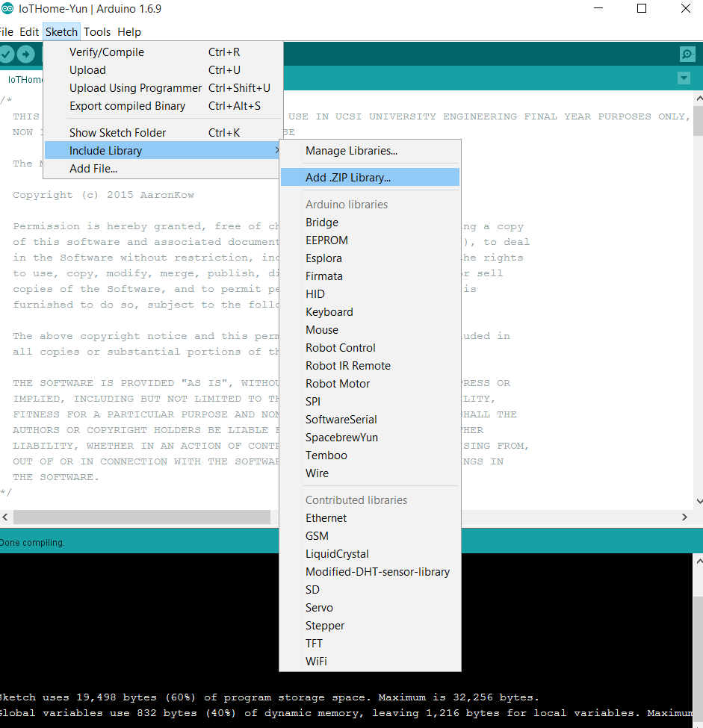
Task: Include the Temboo library
Action: tap(370, 455)
